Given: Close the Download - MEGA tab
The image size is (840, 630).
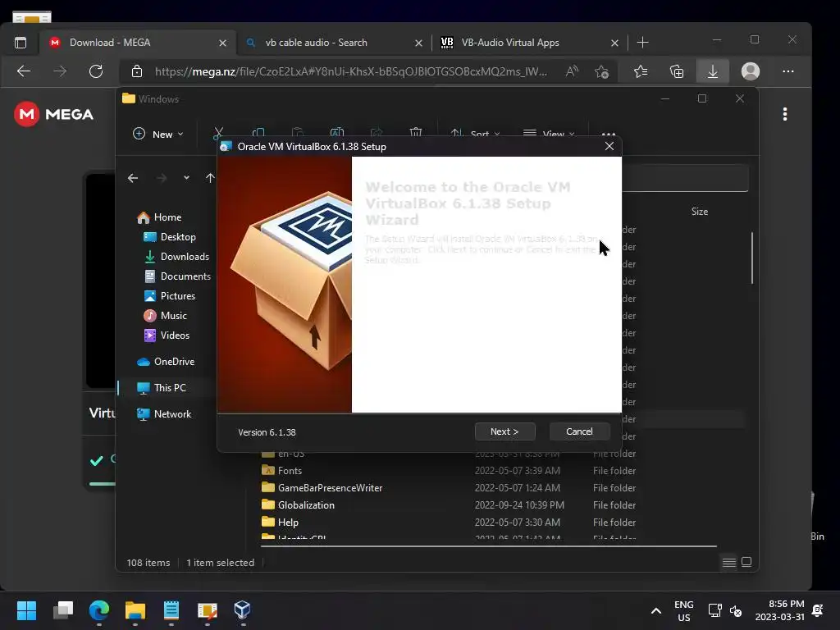Looking at the screenshot, I should 223,43.
